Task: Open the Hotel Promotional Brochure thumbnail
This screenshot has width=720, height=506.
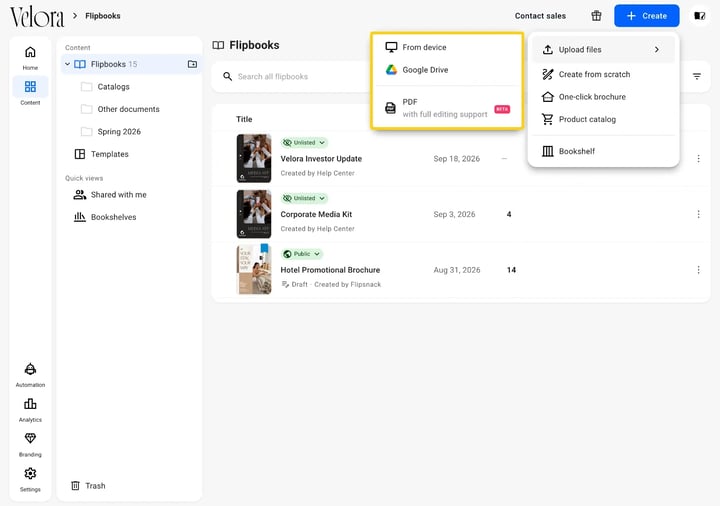Action: pos(254,270)
